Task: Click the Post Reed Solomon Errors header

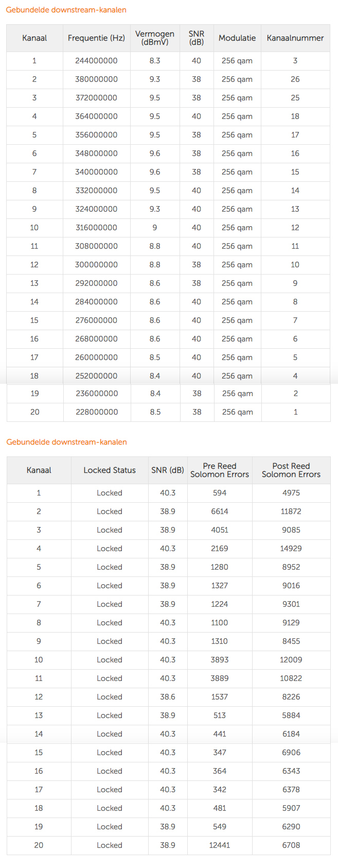Action: tap(291, 470)
